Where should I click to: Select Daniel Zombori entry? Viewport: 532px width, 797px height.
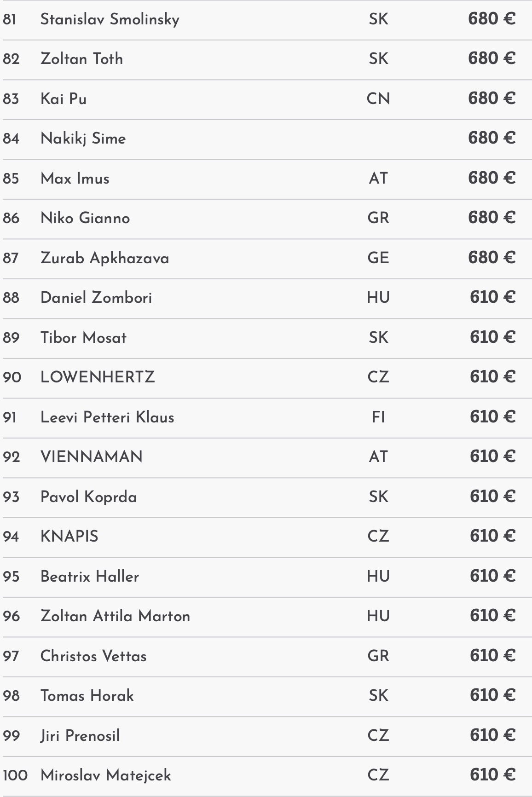point(96,298)
